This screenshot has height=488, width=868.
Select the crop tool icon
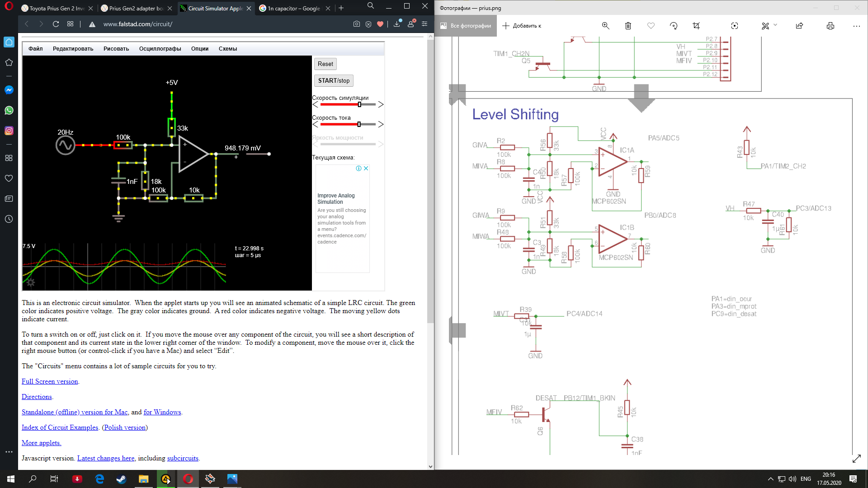pos(696,26)
